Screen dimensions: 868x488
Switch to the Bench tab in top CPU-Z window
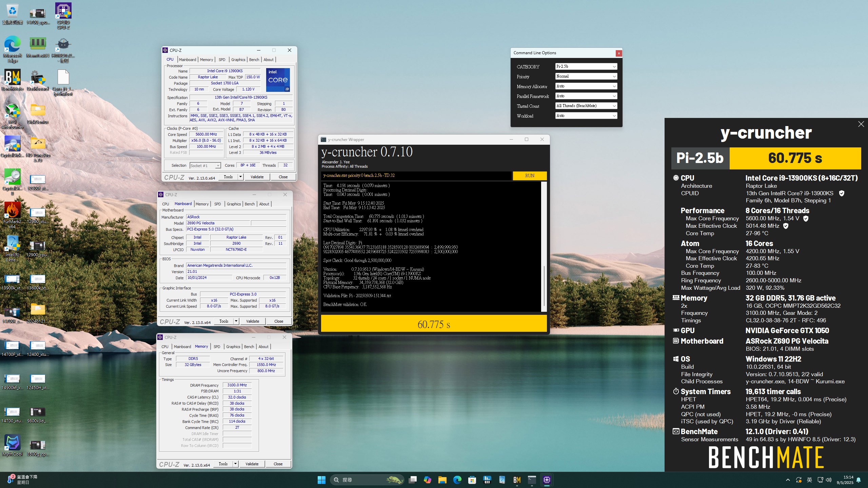point(254,60)
